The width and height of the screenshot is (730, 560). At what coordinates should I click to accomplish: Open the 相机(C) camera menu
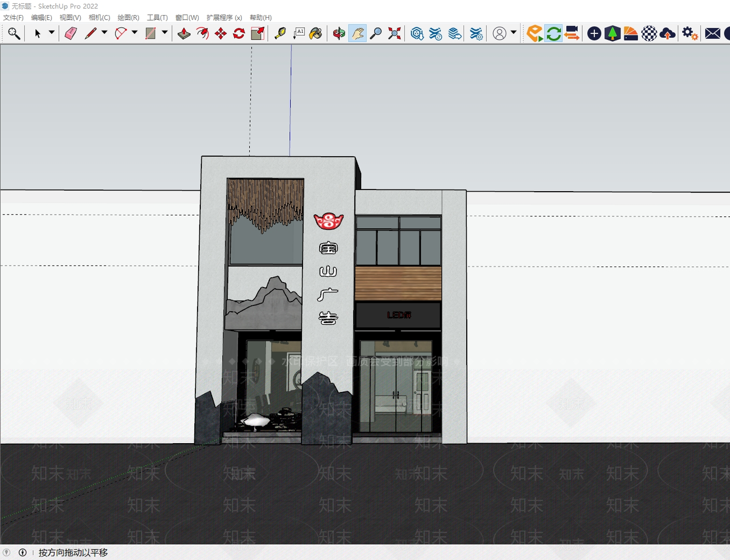(99, 17)
